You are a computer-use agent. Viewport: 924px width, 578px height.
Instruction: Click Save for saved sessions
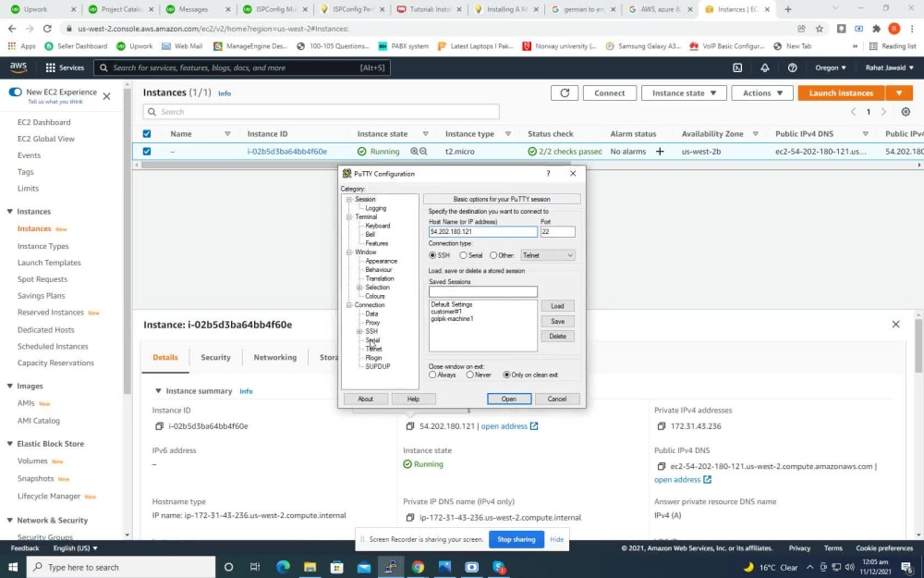tap(557, 322)
